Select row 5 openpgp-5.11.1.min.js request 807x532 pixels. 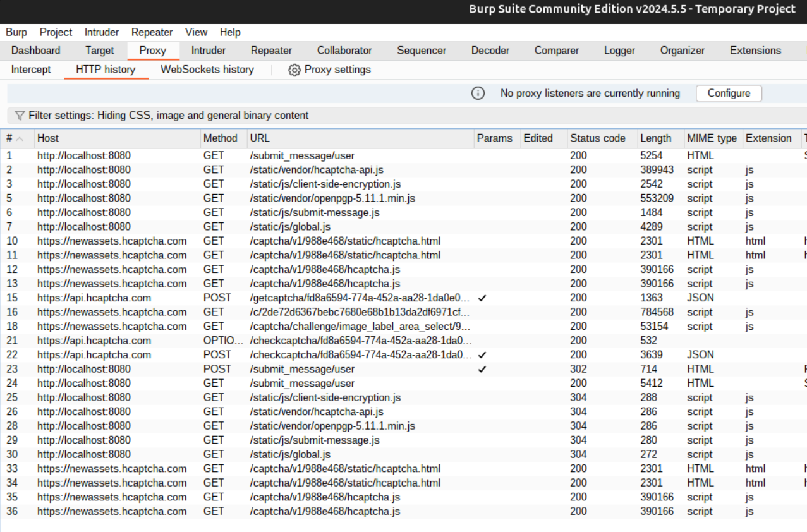pyautogui.click(x=403, y=198)
